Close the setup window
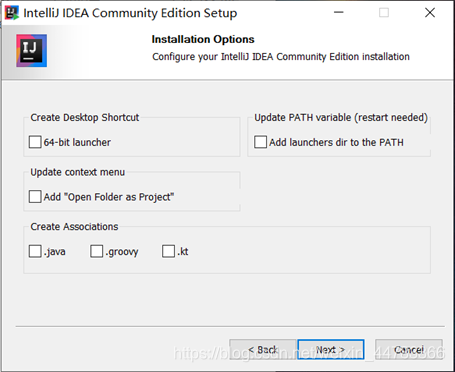The image size is (455, 372). coord(430,13)
